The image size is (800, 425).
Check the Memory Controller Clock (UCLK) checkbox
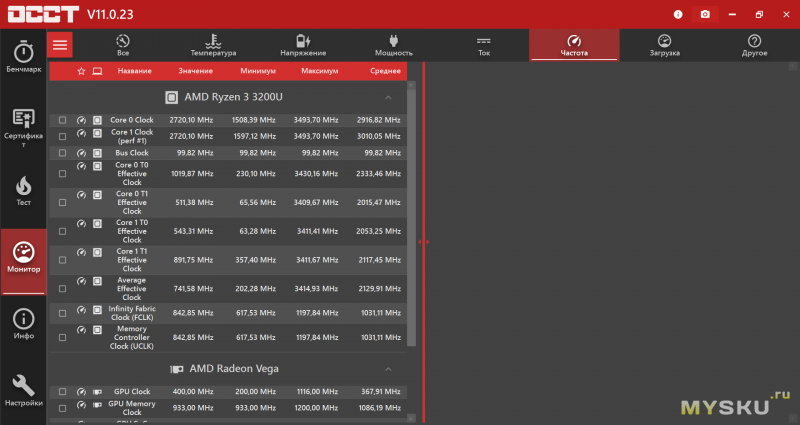pos(62,338)
